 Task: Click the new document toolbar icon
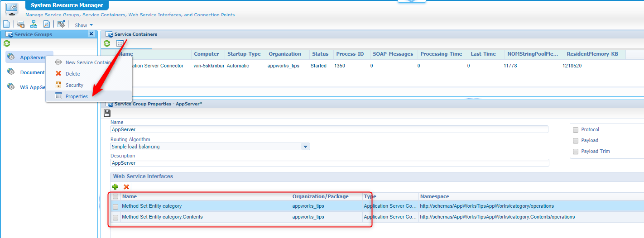coord(6,24)
